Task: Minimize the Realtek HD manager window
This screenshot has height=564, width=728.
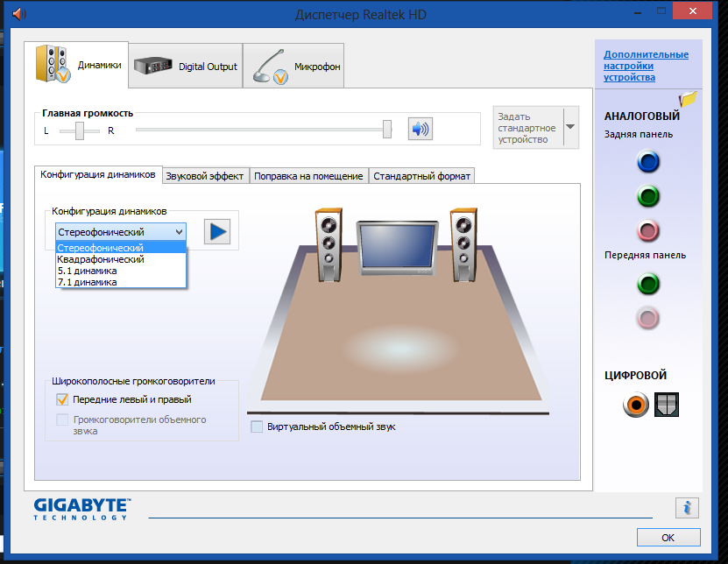Action: (638, 12)
